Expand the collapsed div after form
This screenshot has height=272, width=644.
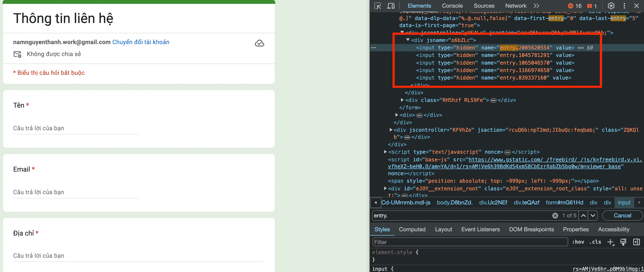click(x=397, y=115)
